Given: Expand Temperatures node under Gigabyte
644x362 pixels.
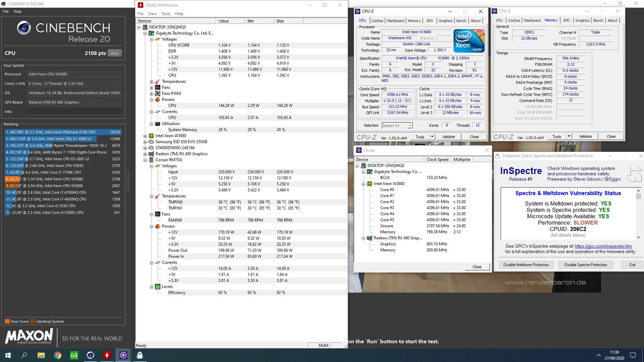Looking at the screenshot, I should [151, 81].
